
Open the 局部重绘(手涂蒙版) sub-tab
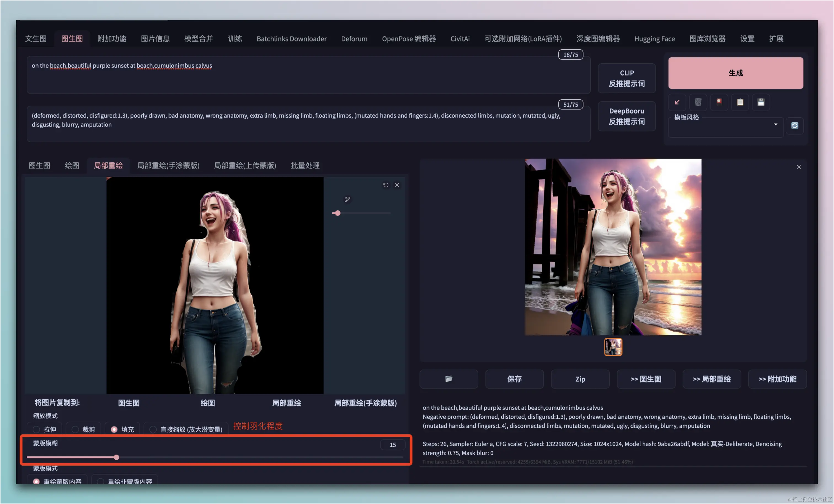click(168, 165)
